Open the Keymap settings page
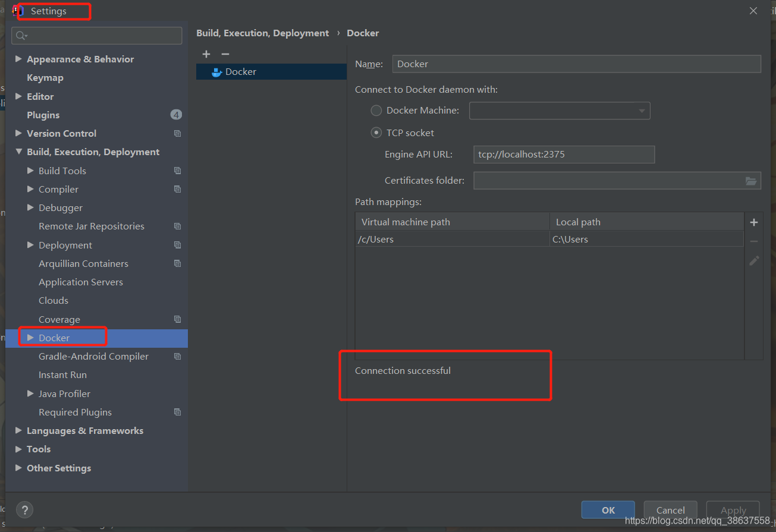776x532 pixels. pos(45,78)
